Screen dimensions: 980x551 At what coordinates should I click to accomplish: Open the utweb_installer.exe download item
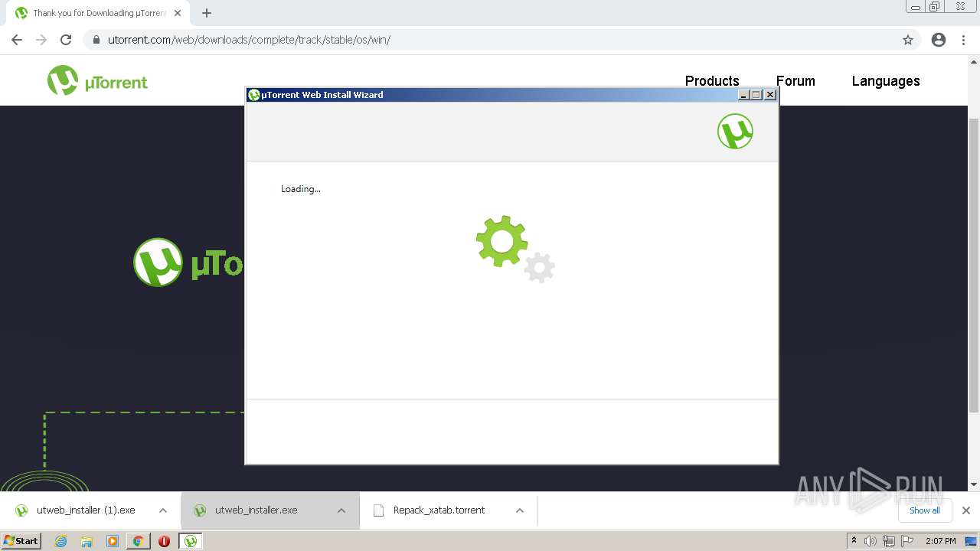tap(256, 510)
